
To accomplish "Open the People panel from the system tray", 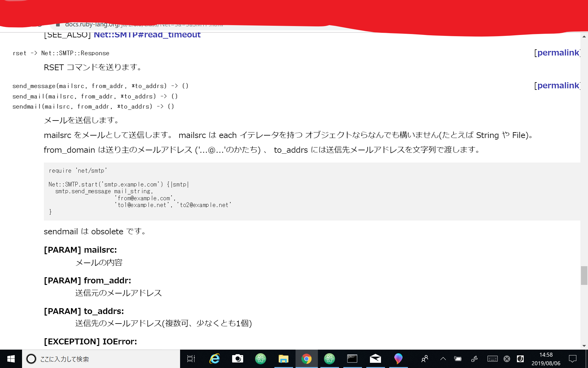I will coord(424,358).
